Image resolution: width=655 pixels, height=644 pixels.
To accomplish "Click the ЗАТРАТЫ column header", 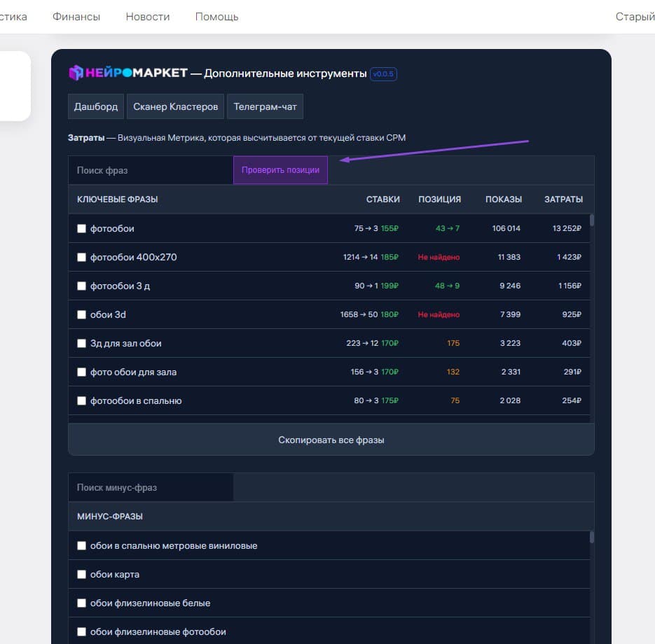I will 563,199.
